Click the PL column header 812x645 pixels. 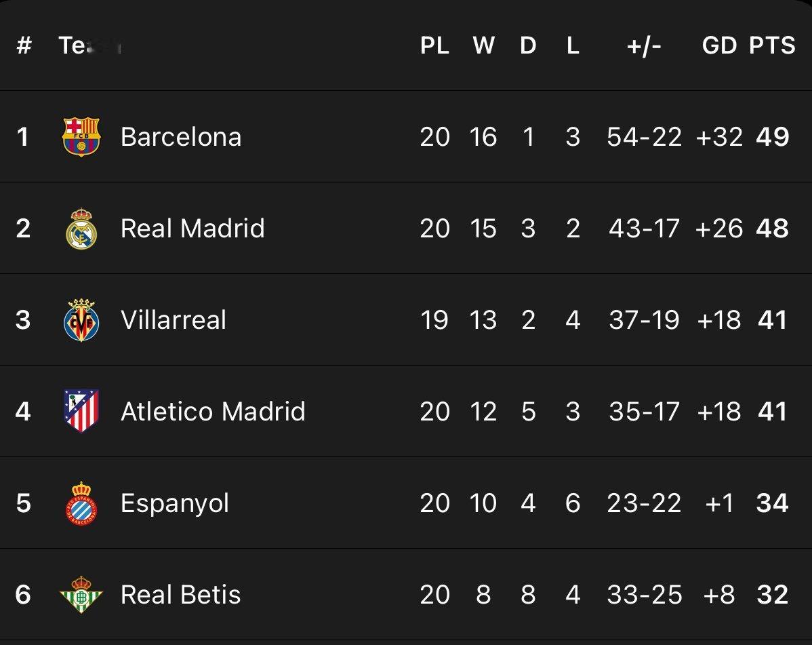434,45
